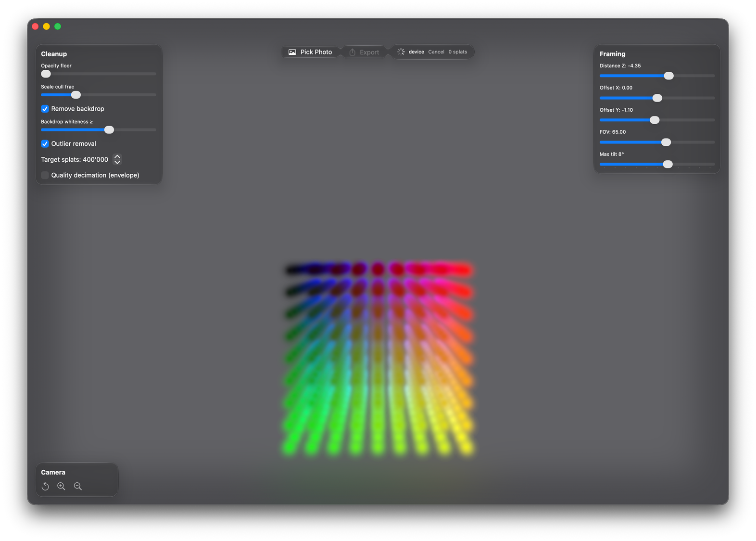Viewport: 756px width, 541px height.
Task: Disable the Outlier removal checkbox
Action: (45, 143)
